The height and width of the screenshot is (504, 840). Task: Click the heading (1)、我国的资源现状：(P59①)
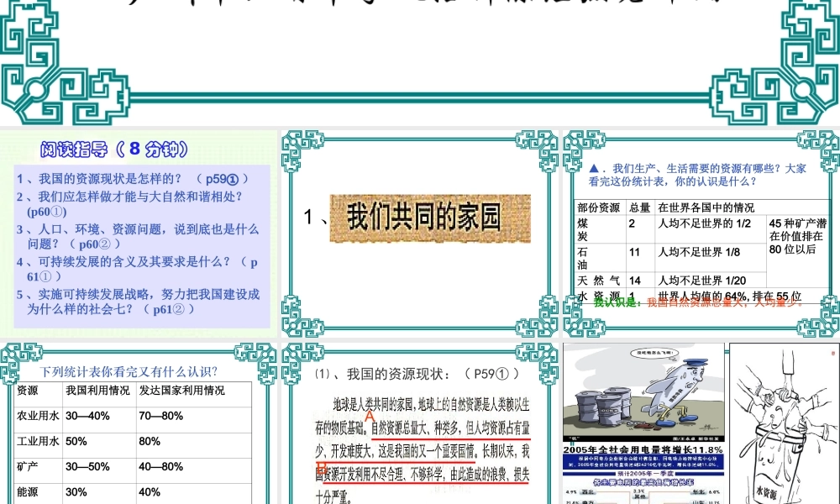pos(417,374)
